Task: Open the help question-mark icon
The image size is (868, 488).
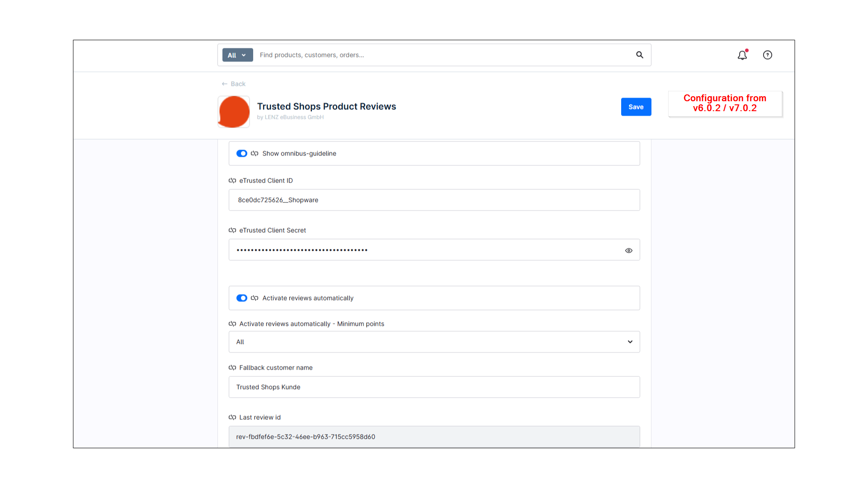Action: [768, 55]
